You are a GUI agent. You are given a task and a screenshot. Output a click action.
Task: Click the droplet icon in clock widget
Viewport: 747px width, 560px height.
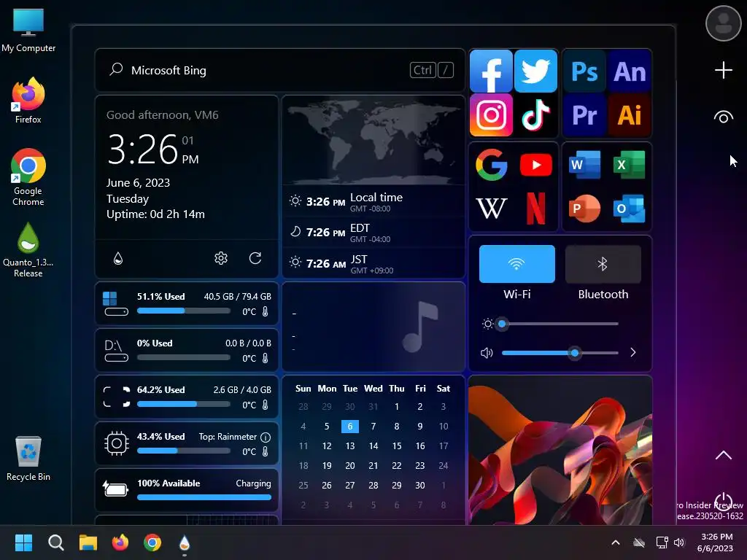click(118, 258)
